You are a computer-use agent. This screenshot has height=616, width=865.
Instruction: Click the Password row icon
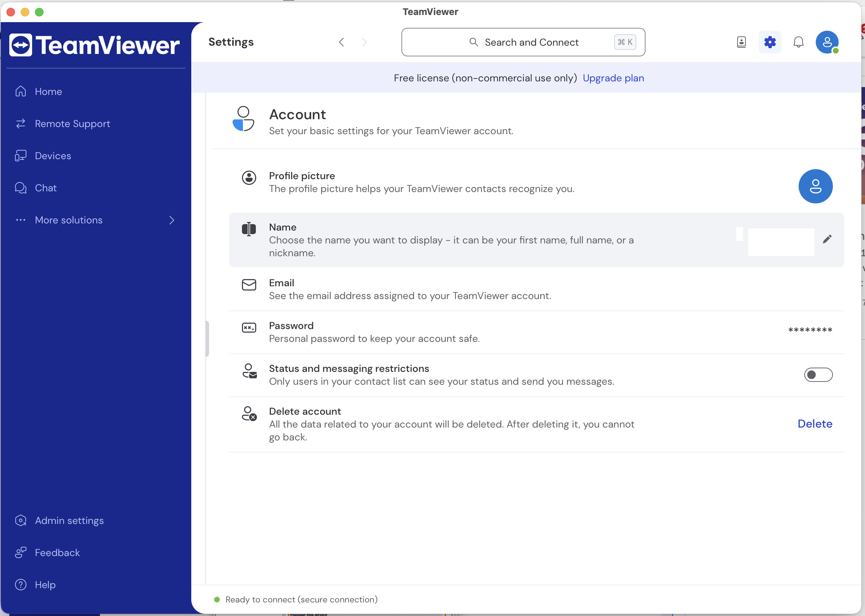pyautogui.click(x=249, y=328)
